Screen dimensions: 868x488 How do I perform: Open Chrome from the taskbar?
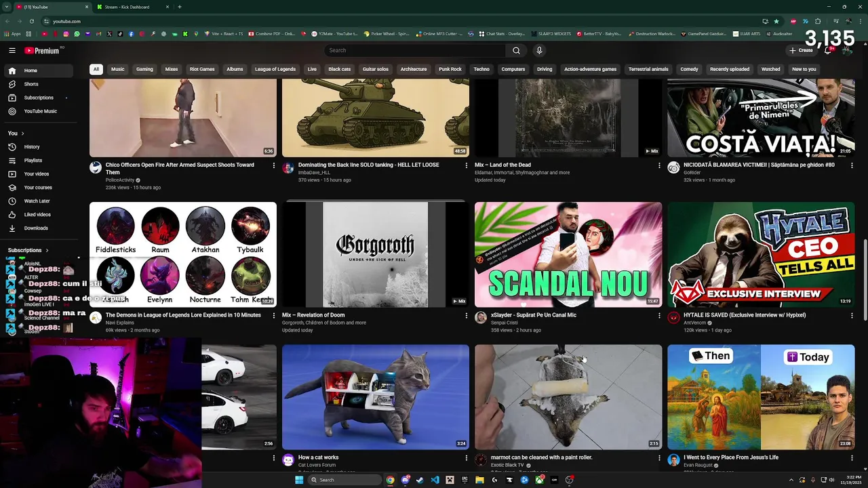pos(390,480)
